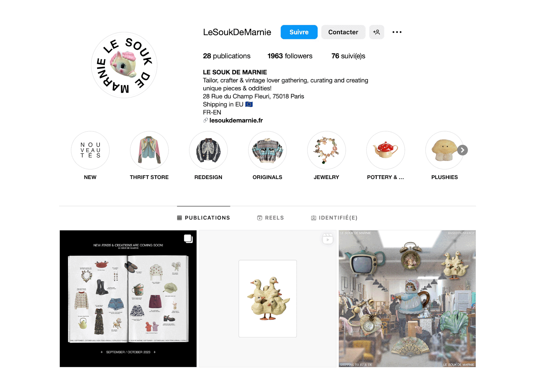This screenshot has height=392, width=535.
Task: Open the REDESIGN skeleton jacket highlight
Action: (x=208, y=150)
